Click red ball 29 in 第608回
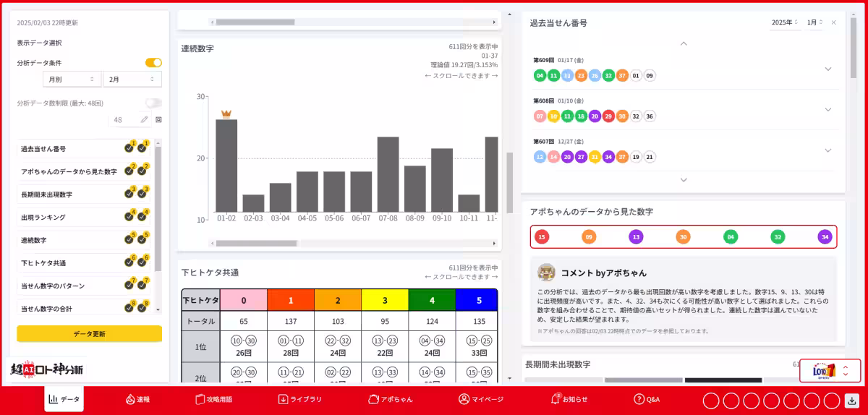 coord(608,116)
